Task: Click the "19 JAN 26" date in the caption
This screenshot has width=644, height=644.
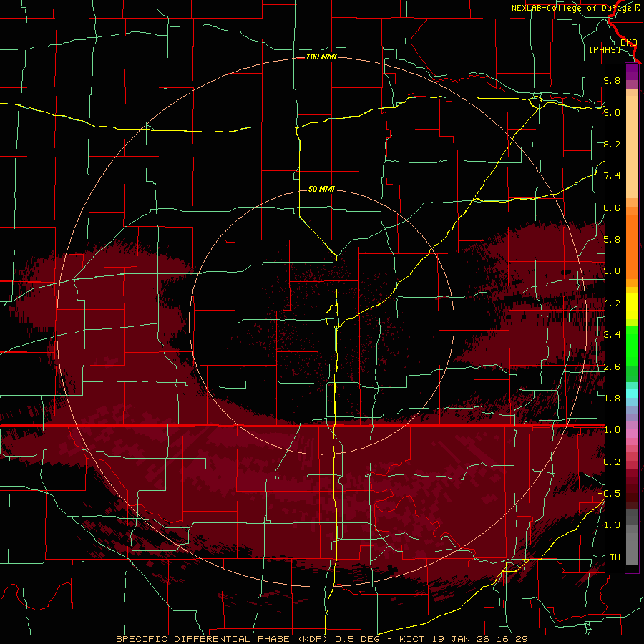Action: click(x=459, y=639)
